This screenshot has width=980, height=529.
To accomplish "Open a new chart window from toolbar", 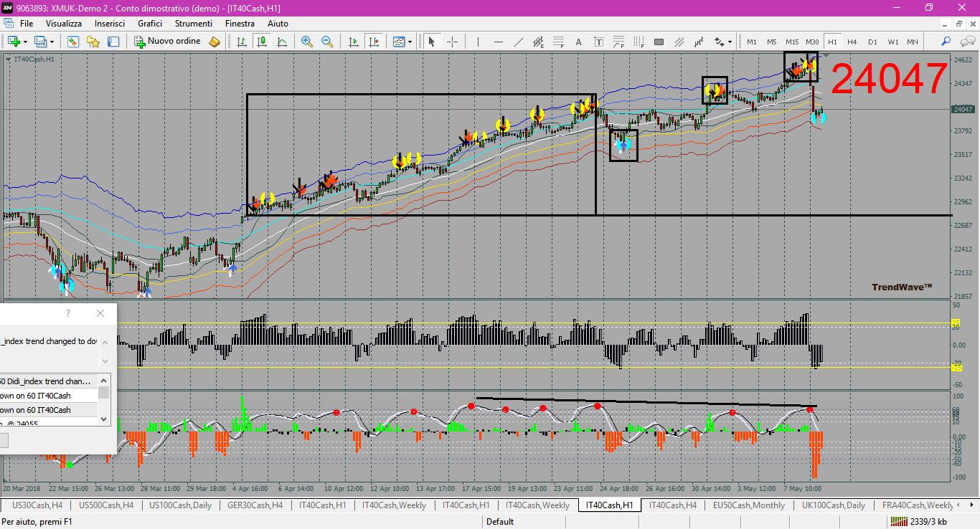I will click(14, 42).
